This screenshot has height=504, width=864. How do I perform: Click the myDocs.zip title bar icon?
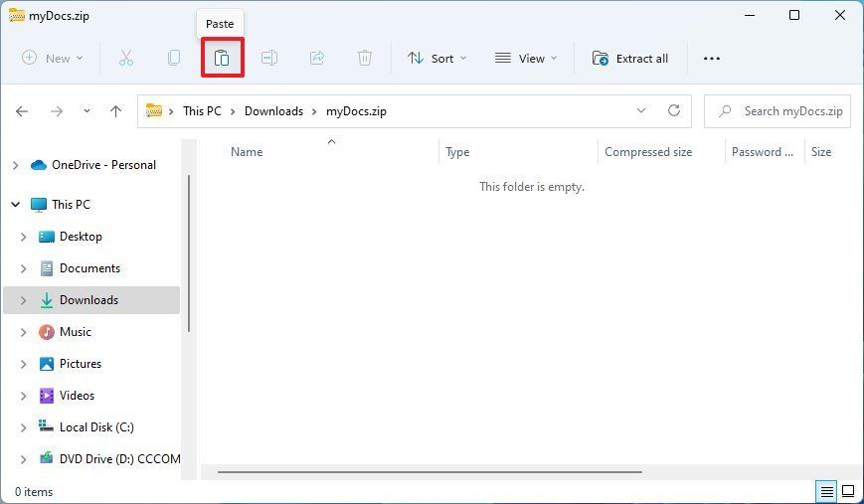coord(17,16)
